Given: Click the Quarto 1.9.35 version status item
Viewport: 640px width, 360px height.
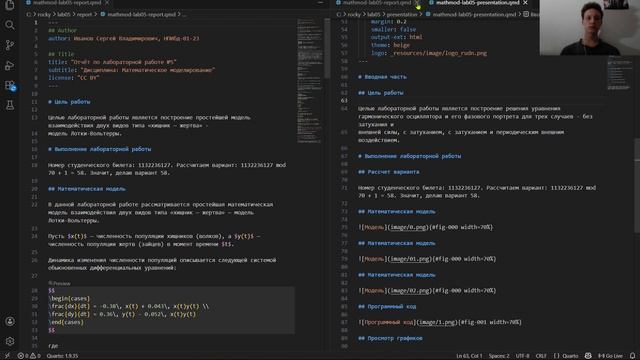Looking at the screenshot, I should point(62,356).
